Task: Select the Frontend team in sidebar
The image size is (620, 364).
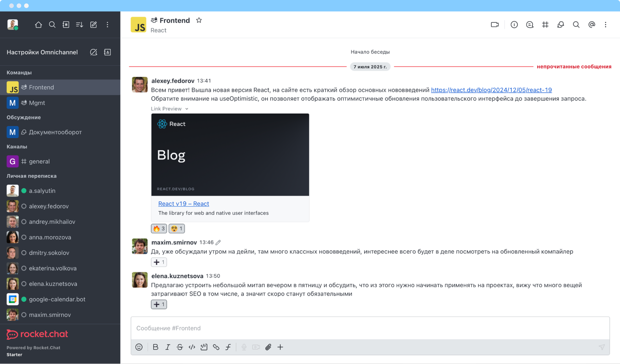Action: pos(60,87)
